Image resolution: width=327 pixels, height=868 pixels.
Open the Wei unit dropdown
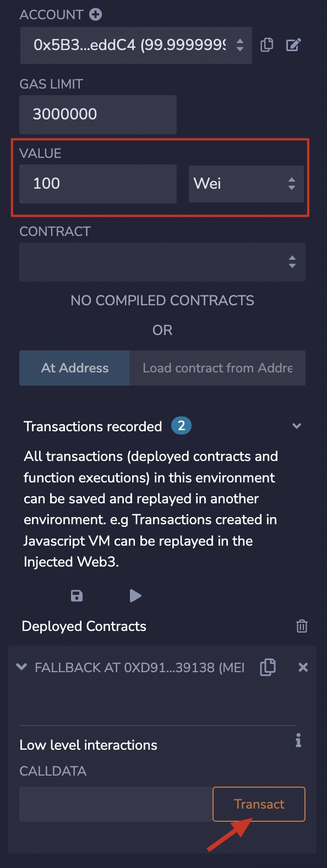246,184
